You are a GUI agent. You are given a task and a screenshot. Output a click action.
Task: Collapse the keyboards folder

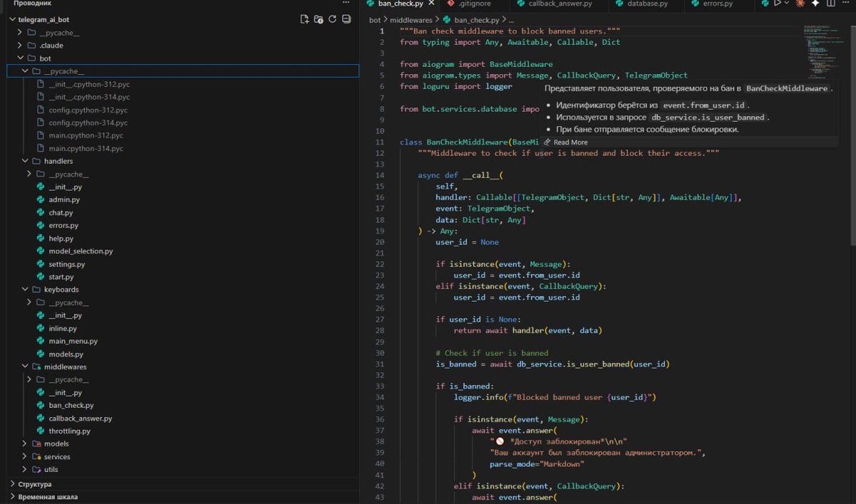tap(26, 289)
